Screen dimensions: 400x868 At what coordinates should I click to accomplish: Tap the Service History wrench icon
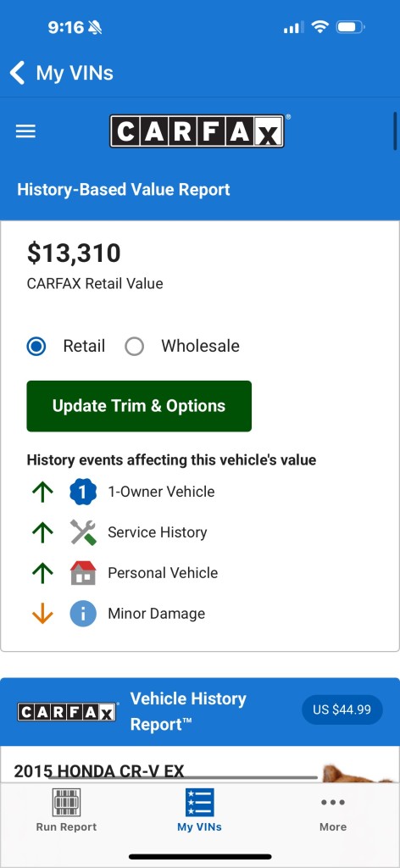pos(83,532)
